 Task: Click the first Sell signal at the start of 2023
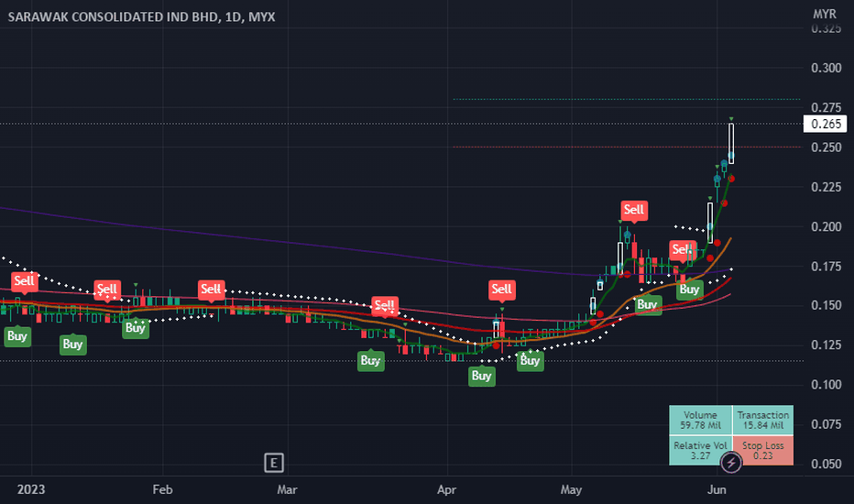pos(24,281)
